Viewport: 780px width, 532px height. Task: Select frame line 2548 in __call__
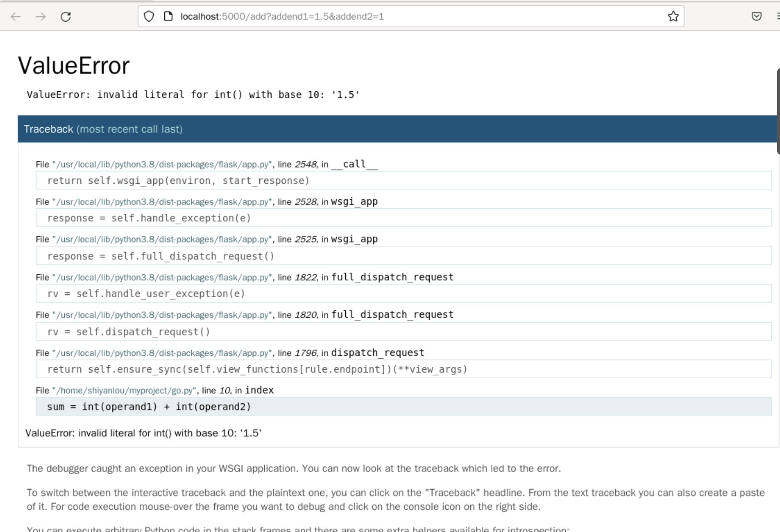point(207,164)
